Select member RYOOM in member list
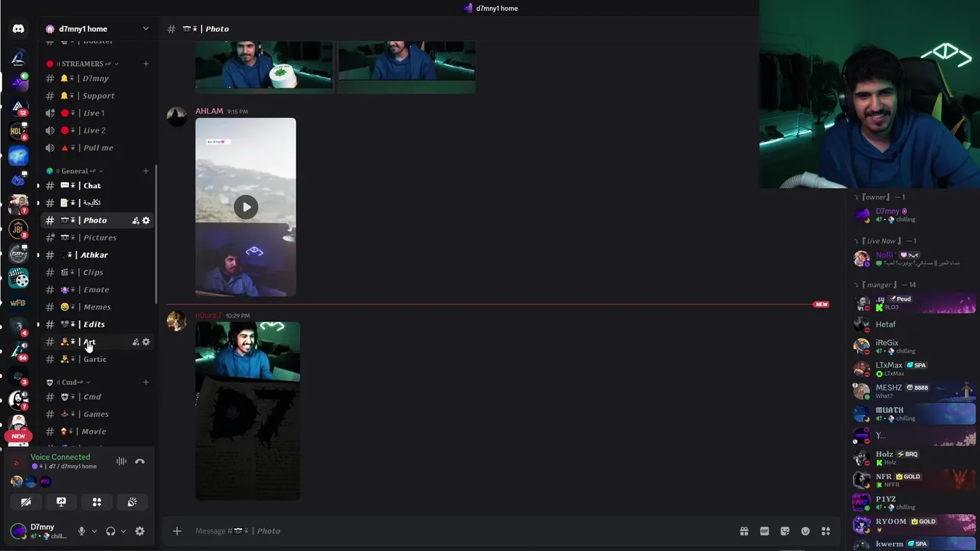This screenshot has width=980, height=551. point(915,524)
